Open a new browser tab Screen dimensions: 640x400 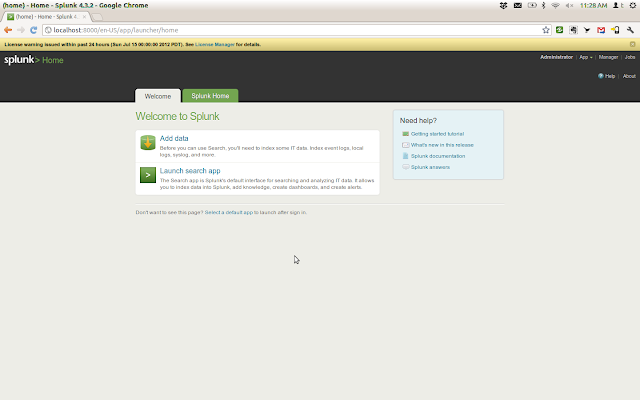pyautogui.click(x=97, y=17)
